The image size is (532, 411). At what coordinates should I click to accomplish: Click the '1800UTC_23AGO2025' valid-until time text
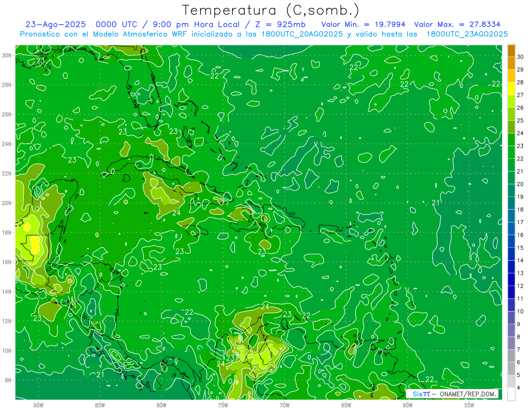coord(467,34)
